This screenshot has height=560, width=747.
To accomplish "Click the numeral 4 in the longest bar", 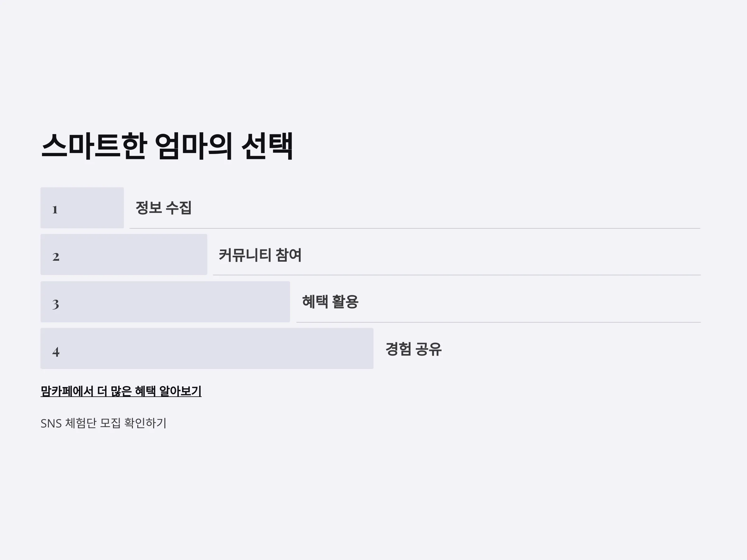I will [x=56, y=352].
